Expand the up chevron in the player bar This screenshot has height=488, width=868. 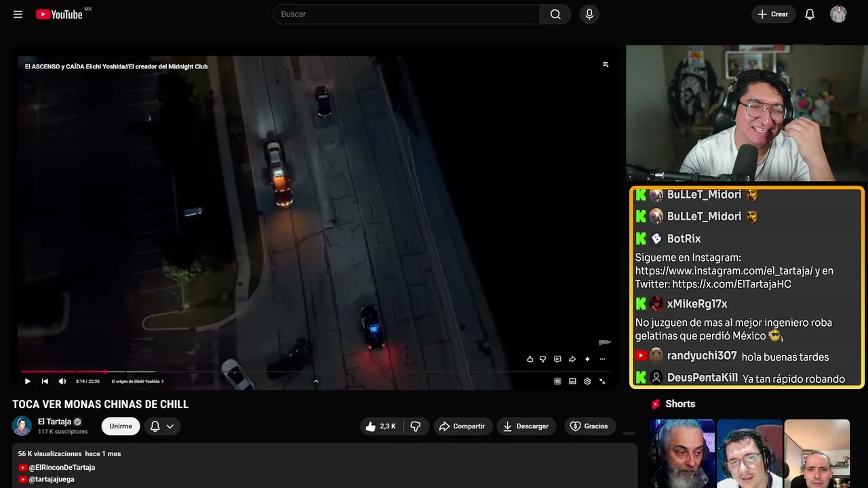coord(316,381)
